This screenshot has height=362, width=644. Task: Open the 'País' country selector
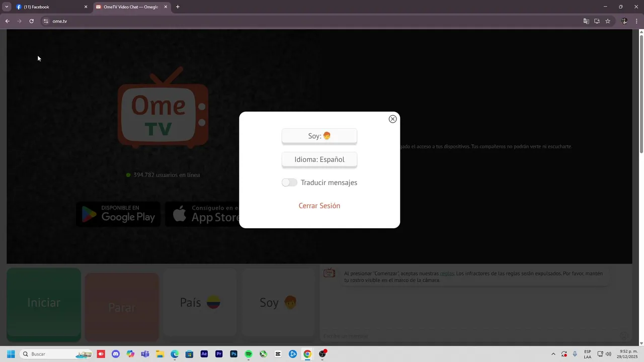click(200, 302)
